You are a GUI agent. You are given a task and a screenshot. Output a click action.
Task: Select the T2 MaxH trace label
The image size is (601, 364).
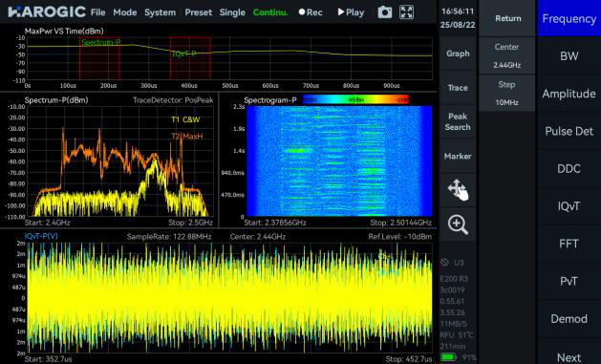(186, 136)
